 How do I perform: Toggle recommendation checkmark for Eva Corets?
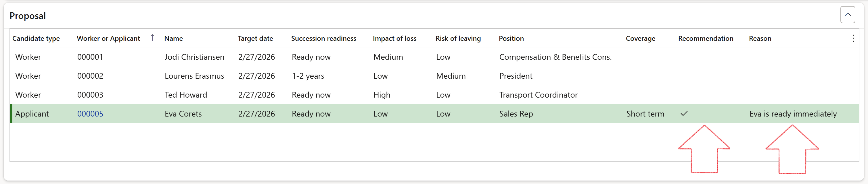click(x=684, y=114)
